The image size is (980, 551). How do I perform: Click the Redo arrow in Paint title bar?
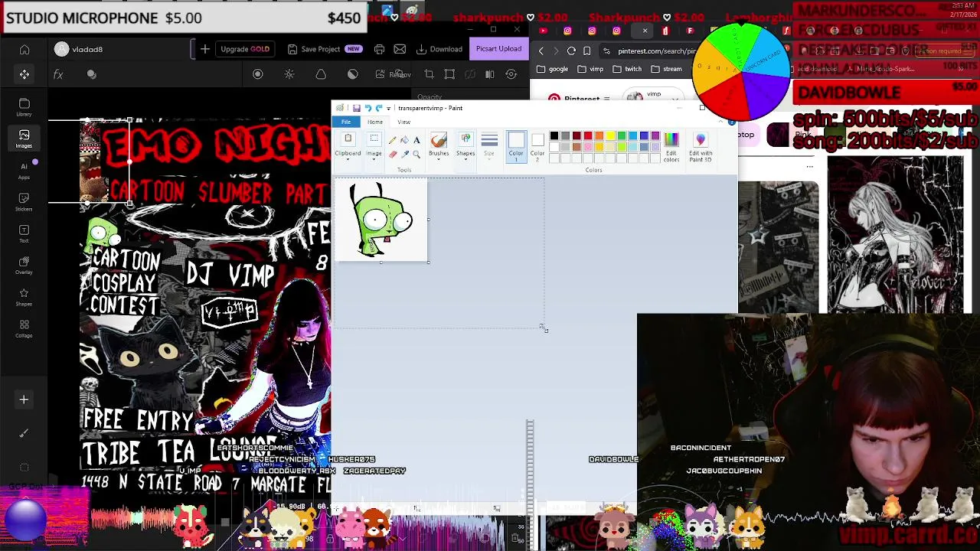378,108
